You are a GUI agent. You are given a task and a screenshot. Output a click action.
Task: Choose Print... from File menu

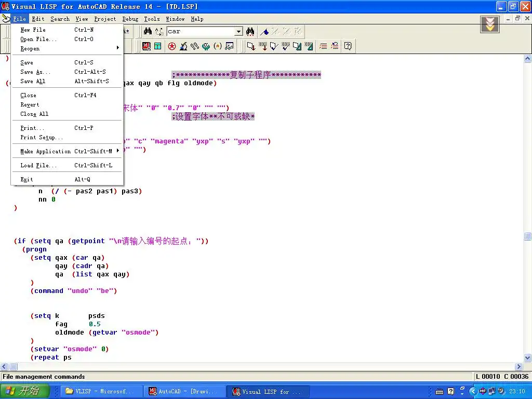(66, 128)
